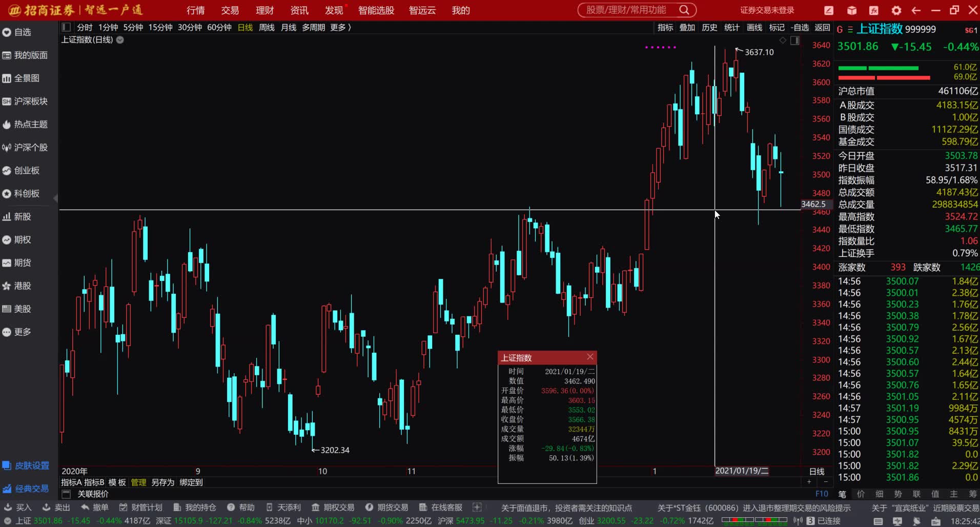Open the 创业板 market page

(x=21, y=171)
